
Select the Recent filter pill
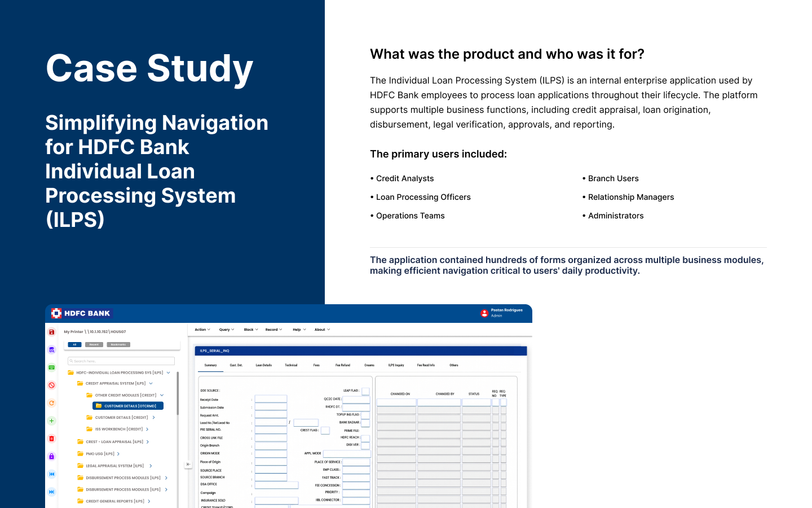tap(94, 344)
